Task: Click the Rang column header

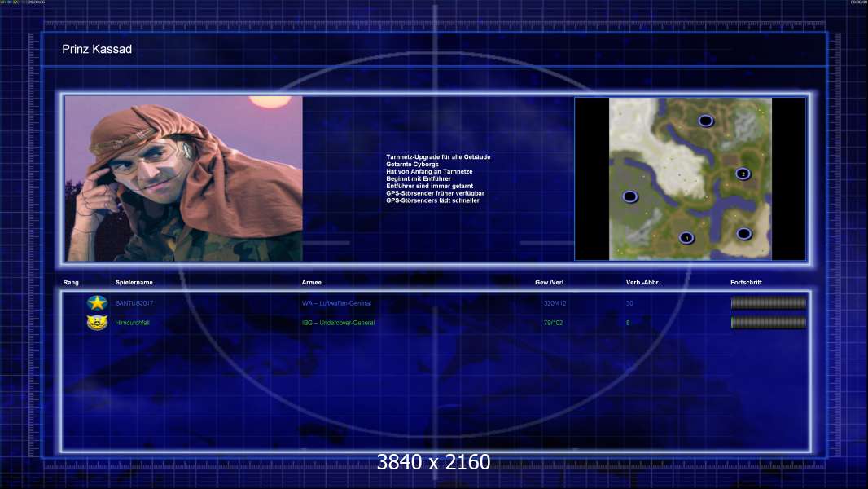Action: click(71, 283)
